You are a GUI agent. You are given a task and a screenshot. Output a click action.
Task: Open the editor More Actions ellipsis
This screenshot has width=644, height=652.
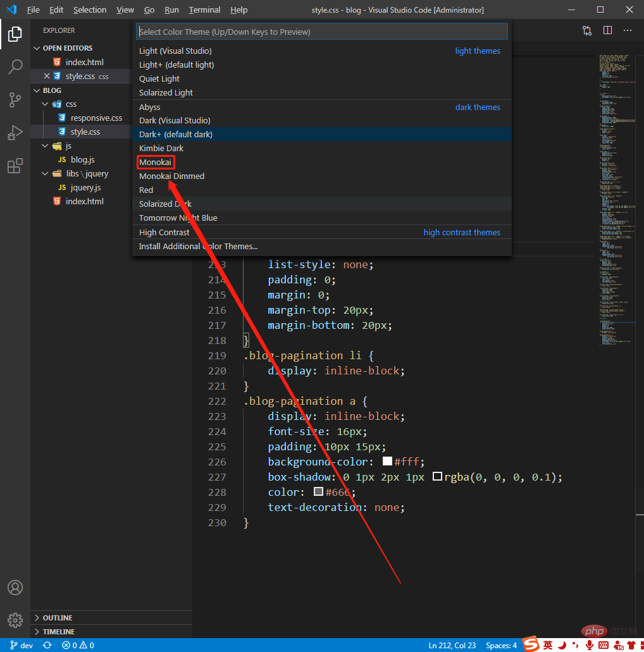tap(628, 30)
